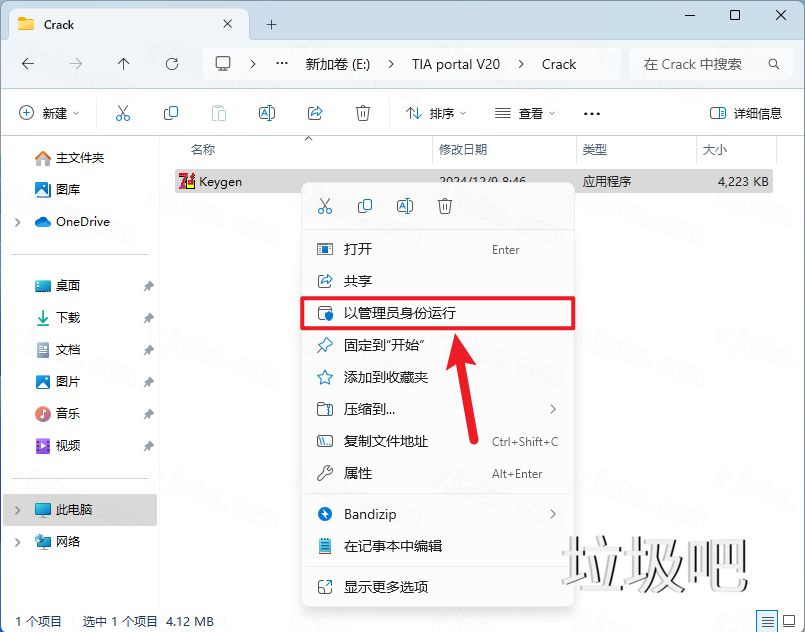Viewport: 805px width, 632px height.
Task: Select the cut icon in the context menu
Action: (324, 205)
